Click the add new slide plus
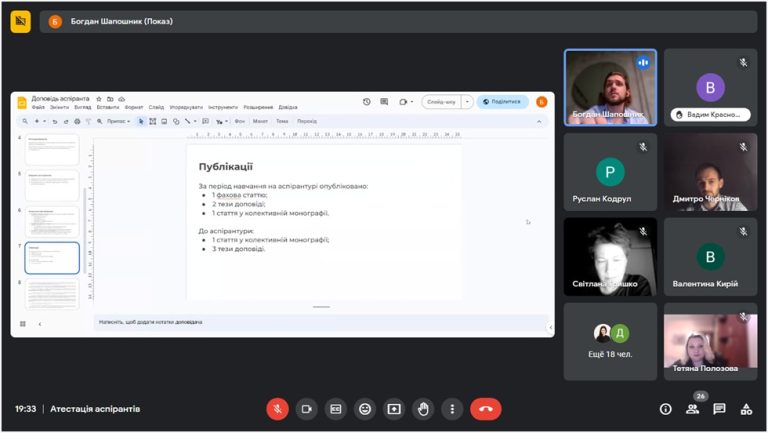768x433 pixels. 37,121
